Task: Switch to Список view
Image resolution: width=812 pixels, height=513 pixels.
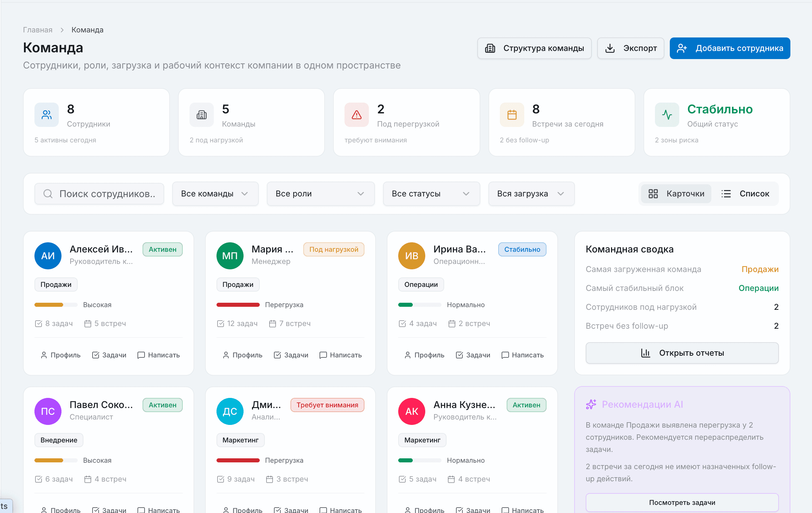Action: click(x=746, y=193)
